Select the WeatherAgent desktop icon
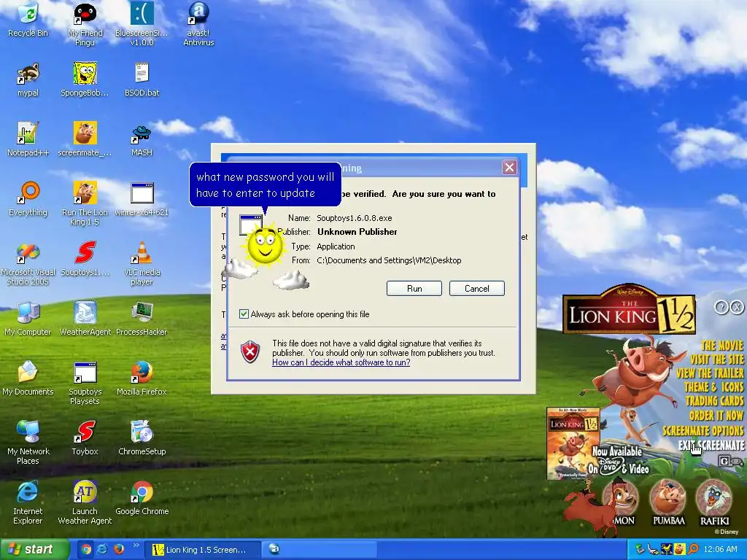Image resolution: width=747 pixels, height=560 pixels. point(85,319)
